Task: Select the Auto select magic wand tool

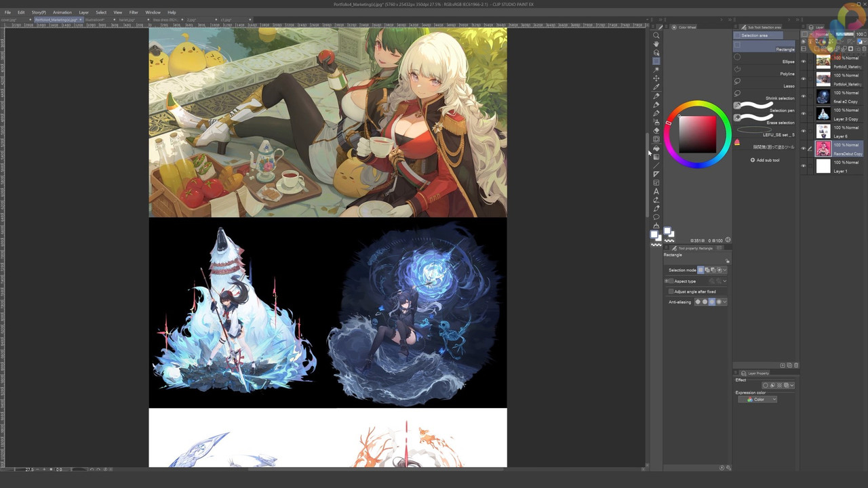Action: point(656,70)
